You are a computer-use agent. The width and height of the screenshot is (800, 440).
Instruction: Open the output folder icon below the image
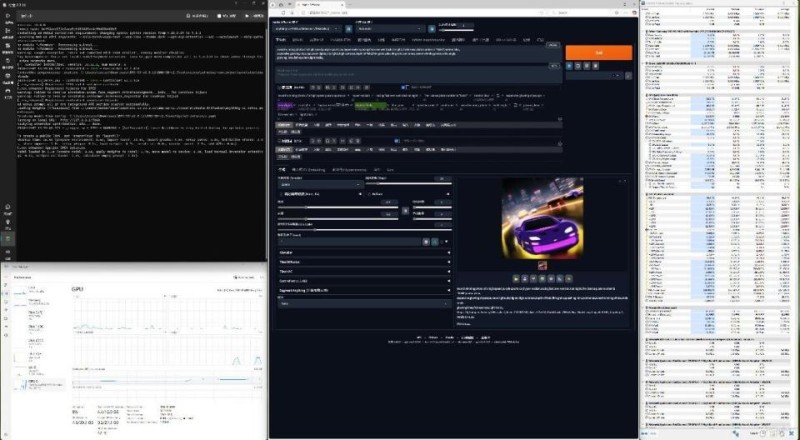click(x=516, y=279)
